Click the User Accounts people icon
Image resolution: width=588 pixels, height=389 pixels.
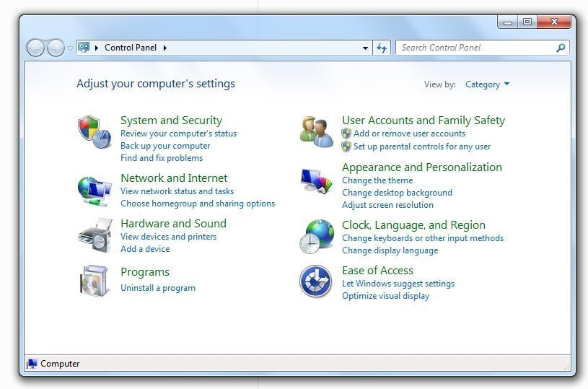(x=316, y=131)
